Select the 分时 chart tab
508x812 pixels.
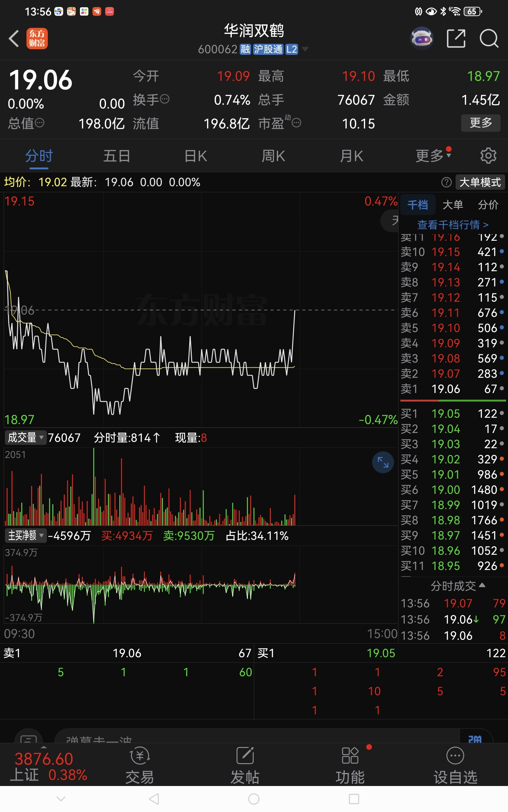click(39, 156)
